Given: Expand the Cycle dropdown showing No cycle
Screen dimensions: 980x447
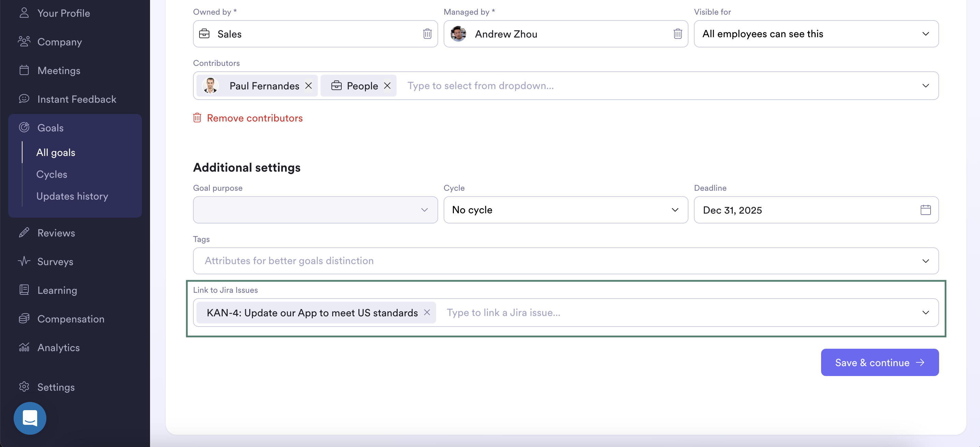Looking at the screenshot, I should point(675,210).
